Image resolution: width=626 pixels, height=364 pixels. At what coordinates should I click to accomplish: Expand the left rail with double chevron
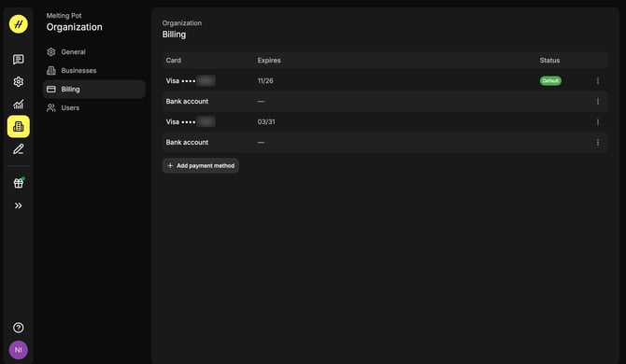click(19, 205)
